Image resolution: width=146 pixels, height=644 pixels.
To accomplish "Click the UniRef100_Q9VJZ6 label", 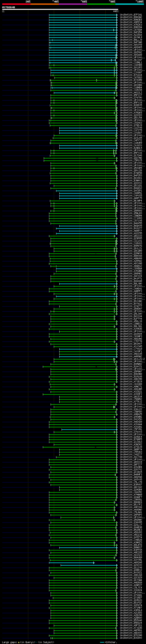I will pyautogui.click(x=131, y=171).
